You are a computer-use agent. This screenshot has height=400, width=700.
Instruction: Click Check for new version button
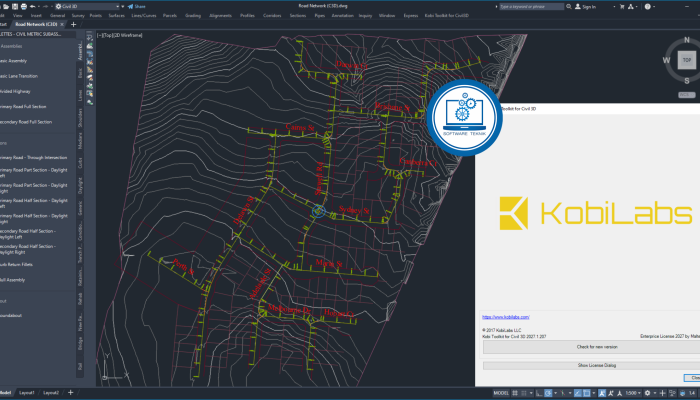click(x=597, y=347)
